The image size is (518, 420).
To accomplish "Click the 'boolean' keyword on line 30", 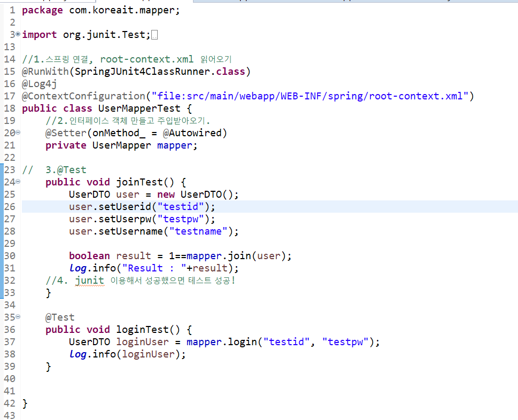I will [x=89, y=256].
